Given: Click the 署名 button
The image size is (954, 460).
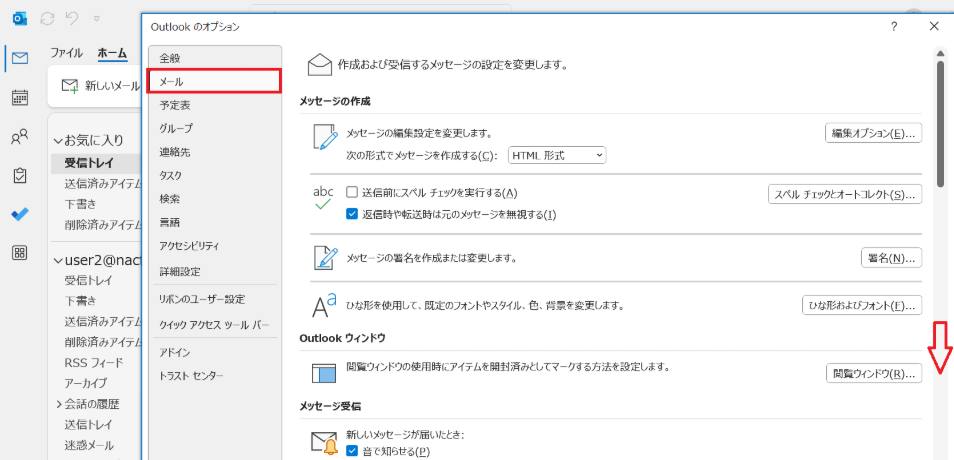Looking at the screenshot, I should pyautogui.click(x=891, y=257).
